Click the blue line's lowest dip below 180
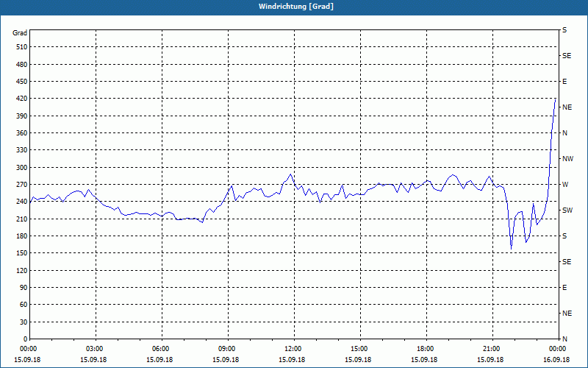Viewport: 588px width, 368px height. (x=511, y=249)
